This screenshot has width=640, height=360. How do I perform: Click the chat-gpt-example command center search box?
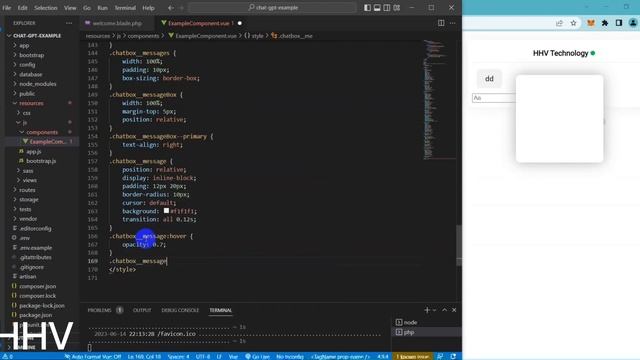[273, 7]
